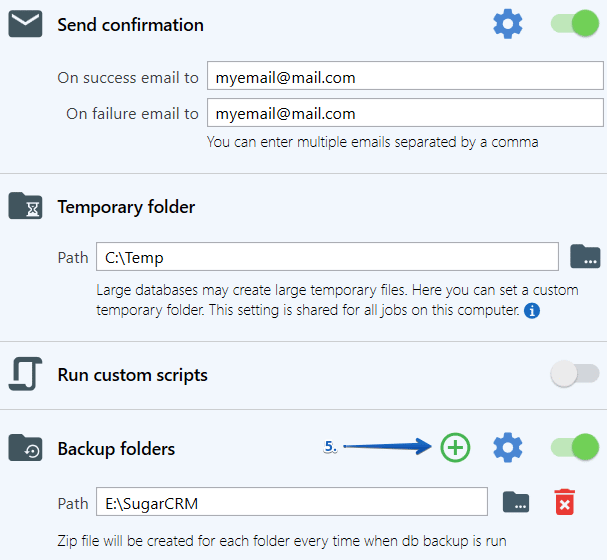The width and height of the screenshot is (607, 560).
Task: Click the Run custom scripts heading
Action: coord(132,375)
